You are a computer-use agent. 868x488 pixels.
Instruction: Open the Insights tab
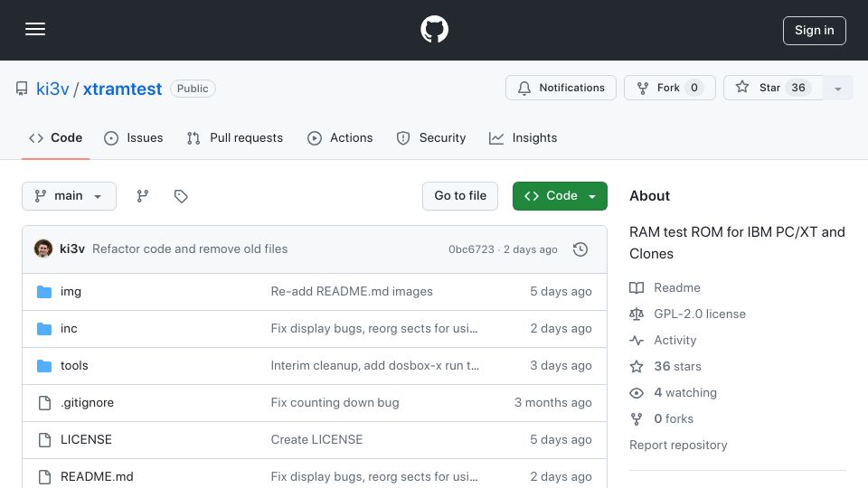pyautogui.click(x=524, y=137)
